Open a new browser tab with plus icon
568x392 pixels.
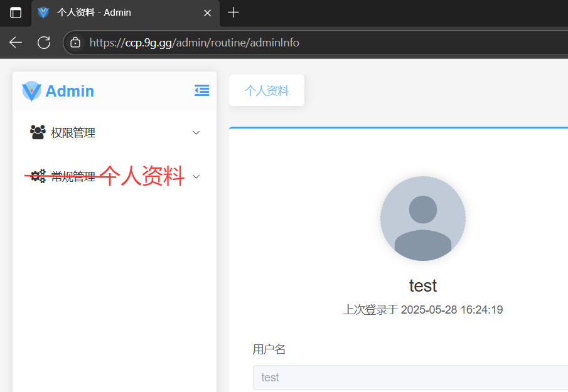pos(233,13)
